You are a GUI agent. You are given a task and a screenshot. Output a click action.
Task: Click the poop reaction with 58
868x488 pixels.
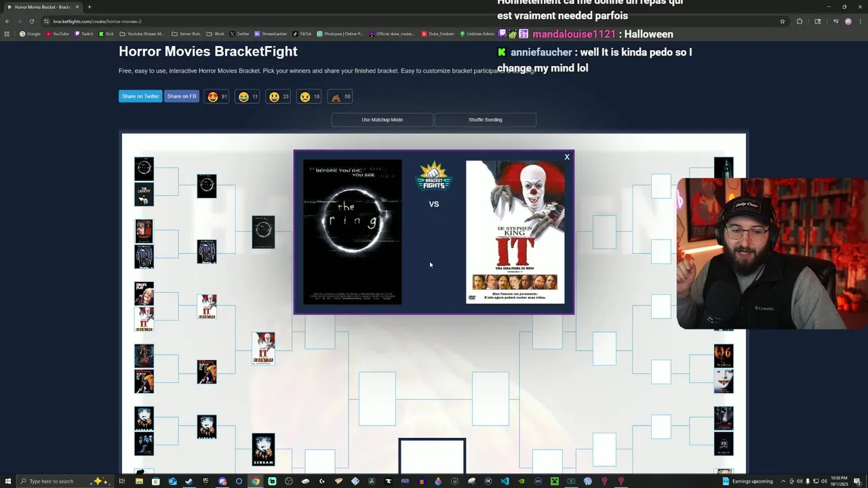[x=340, y=97]
